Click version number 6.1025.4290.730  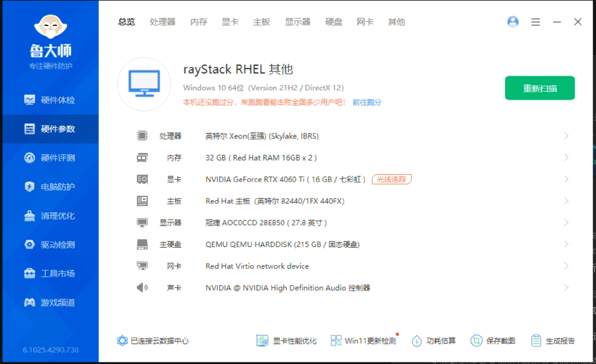(x=51, y=350)
